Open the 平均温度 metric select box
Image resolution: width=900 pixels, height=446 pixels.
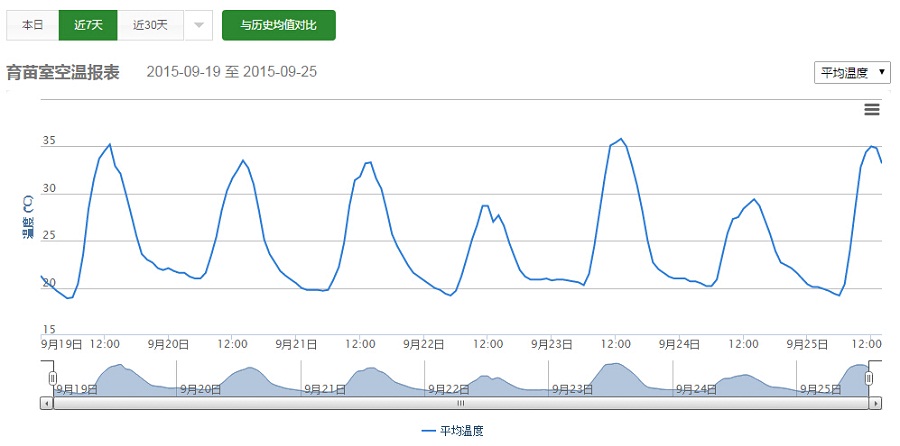coord(852,72)
